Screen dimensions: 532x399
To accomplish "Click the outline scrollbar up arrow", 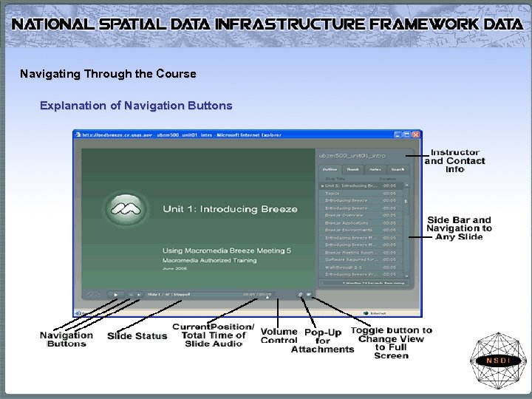I will (x=406, y=185).
